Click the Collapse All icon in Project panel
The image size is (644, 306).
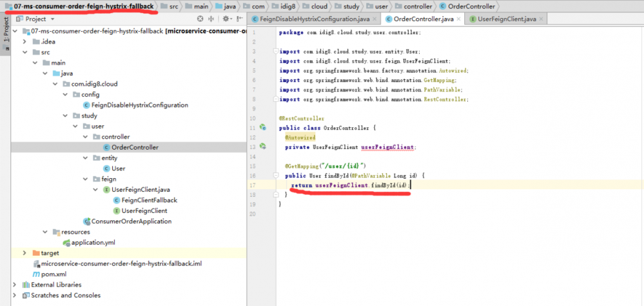pyautogui.click(x=211, y=19)
